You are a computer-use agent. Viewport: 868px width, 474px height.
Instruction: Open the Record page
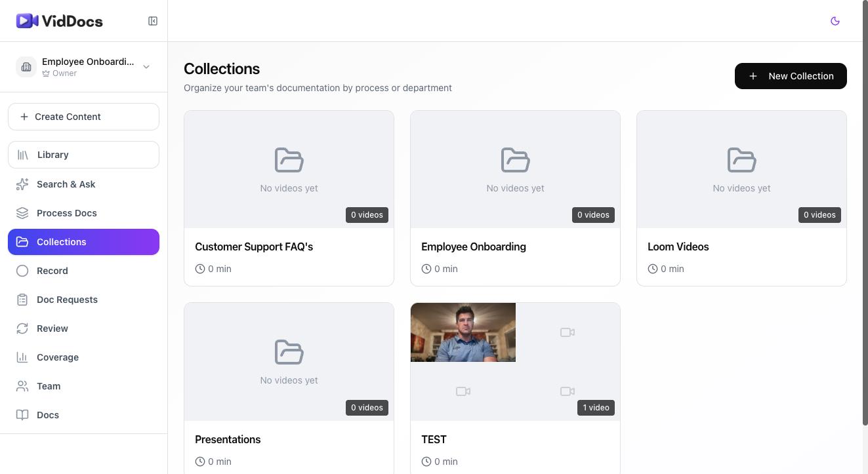(x=83, y=271)
